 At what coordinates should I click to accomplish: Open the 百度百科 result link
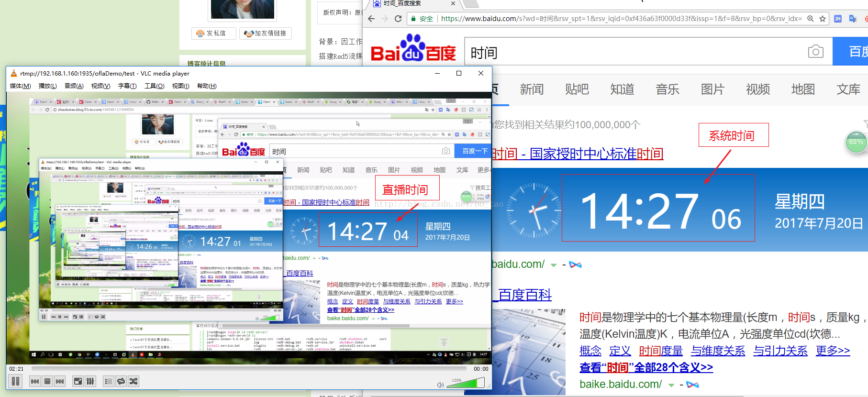pyautogui.click(x=524, y=295)
